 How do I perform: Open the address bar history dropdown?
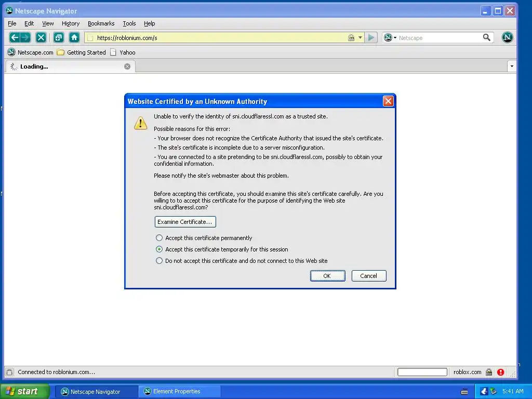[360, 37]
